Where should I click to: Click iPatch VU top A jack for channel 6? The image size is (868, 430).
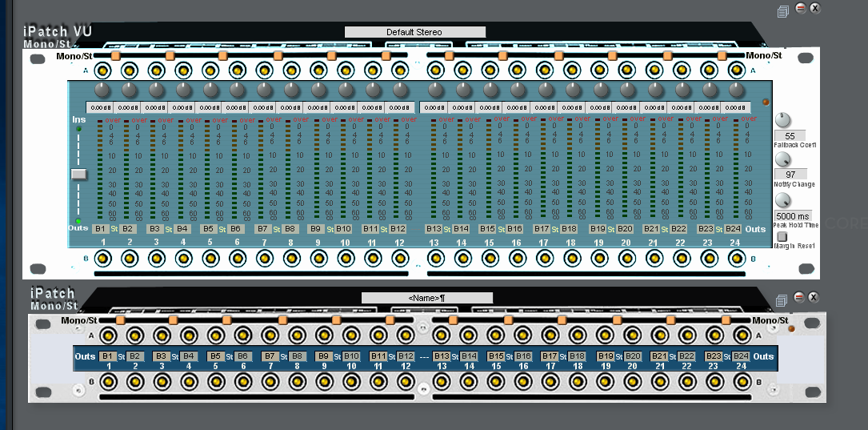[x=238, y=71]
